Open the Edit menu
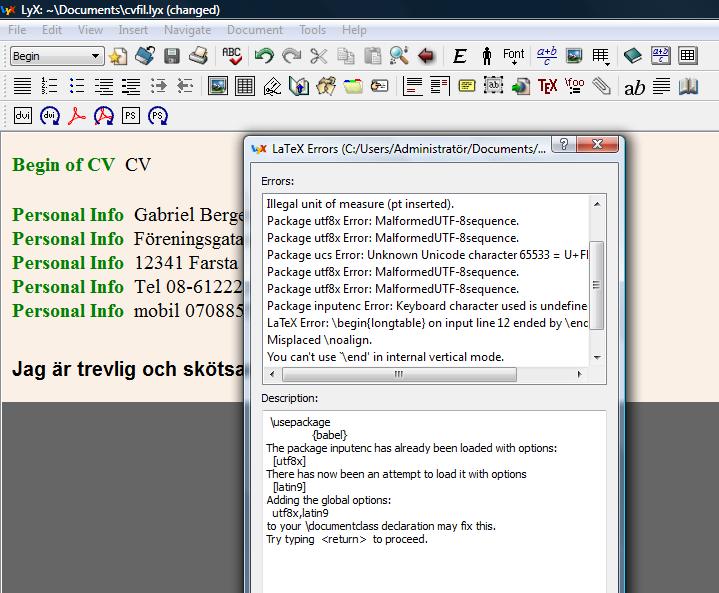Viewport: 719px width, 593px height. coord(52,30)
